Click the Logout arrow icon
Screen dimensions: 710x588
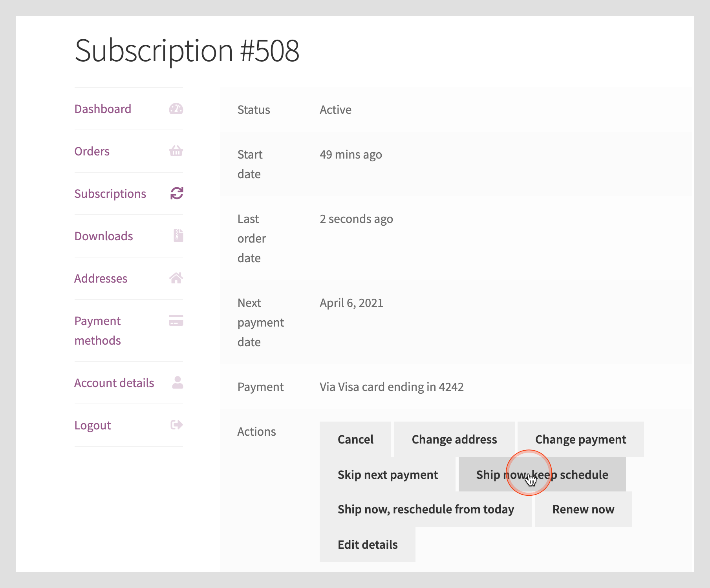pos(176,425)
